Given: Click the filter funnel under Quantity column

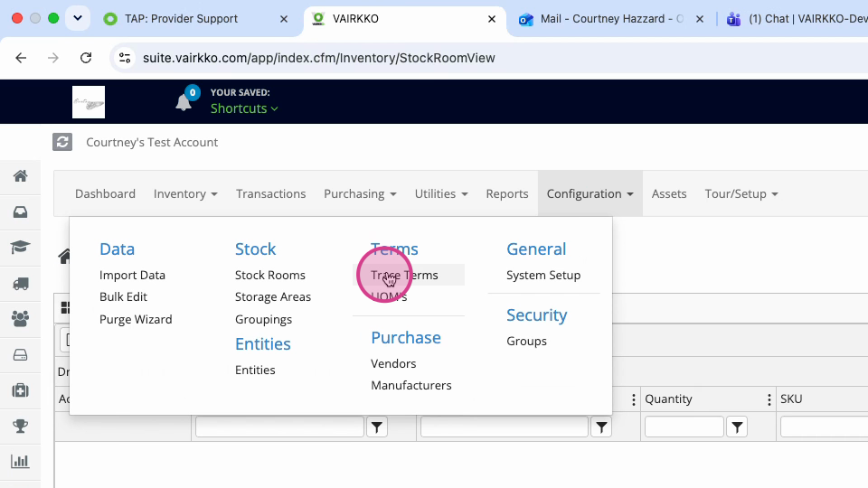Looking at the screenshot, I should [x=737, y=427].
